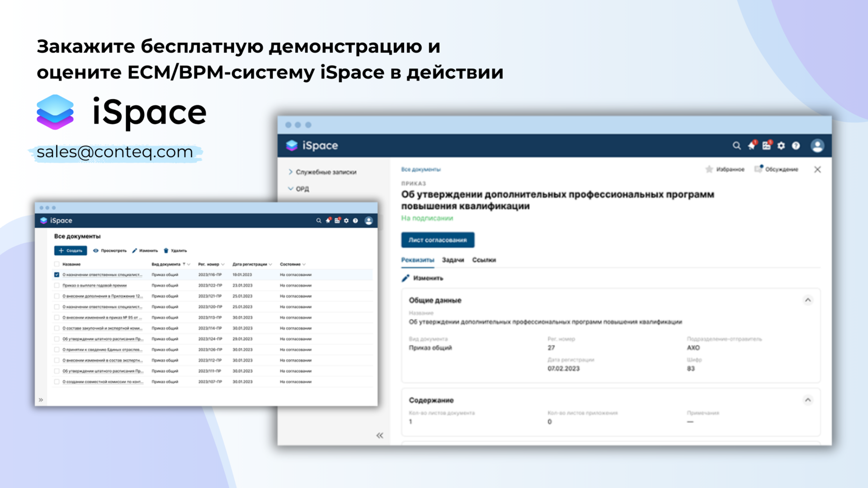Open document О составе закупочной и экспертной коми...
This screenshot has width=868, height=488.
click(102, 328)
